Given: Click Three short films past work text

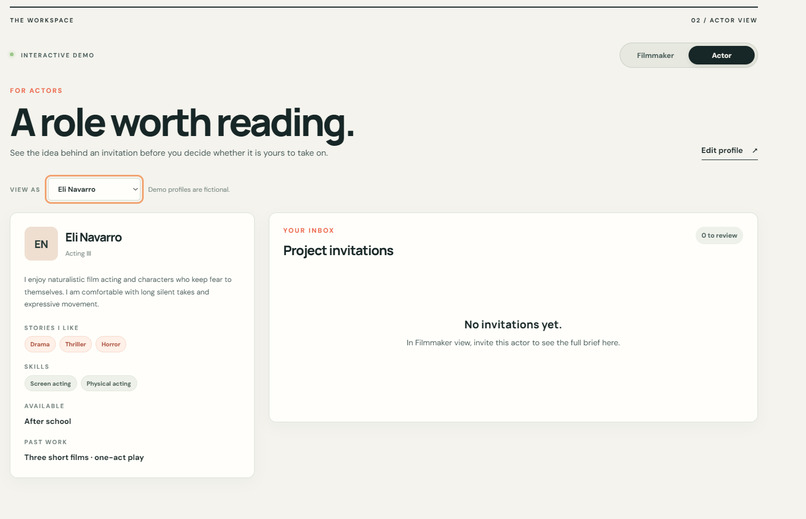Looking at the screenshot, I should click(x=84, y=457).
